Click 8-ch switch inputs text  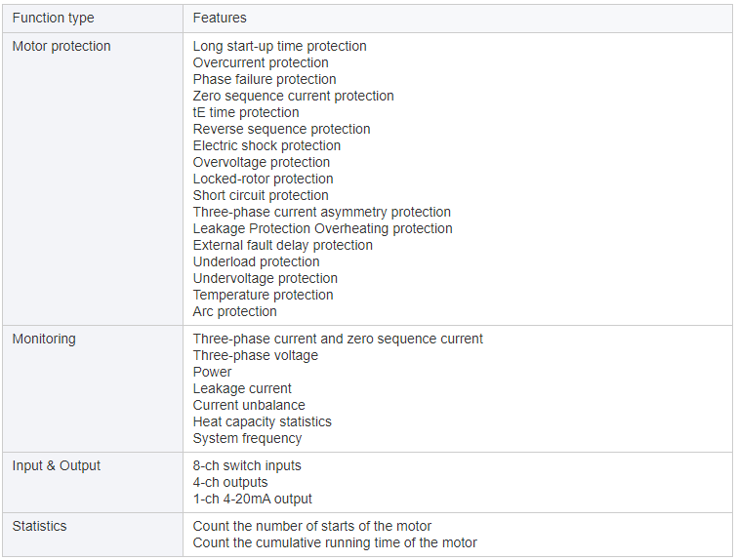pos(247,465)
